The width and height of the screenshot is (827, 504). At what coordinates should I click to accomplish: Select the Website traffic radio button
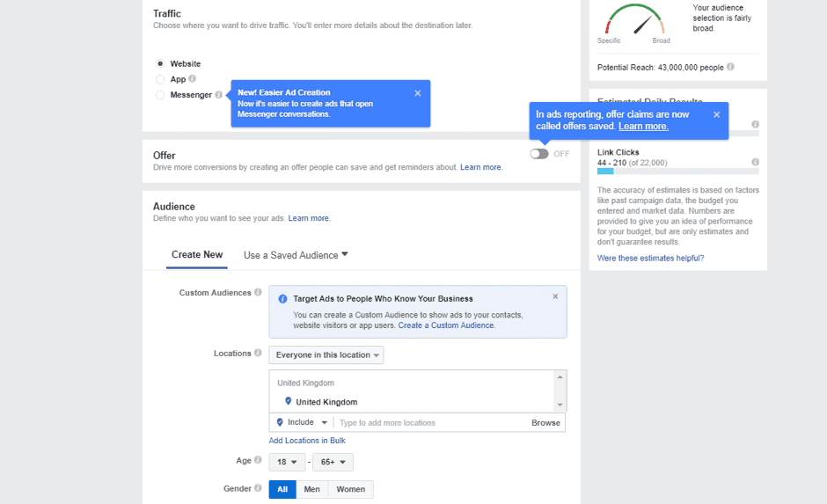(x=160, y=64)
